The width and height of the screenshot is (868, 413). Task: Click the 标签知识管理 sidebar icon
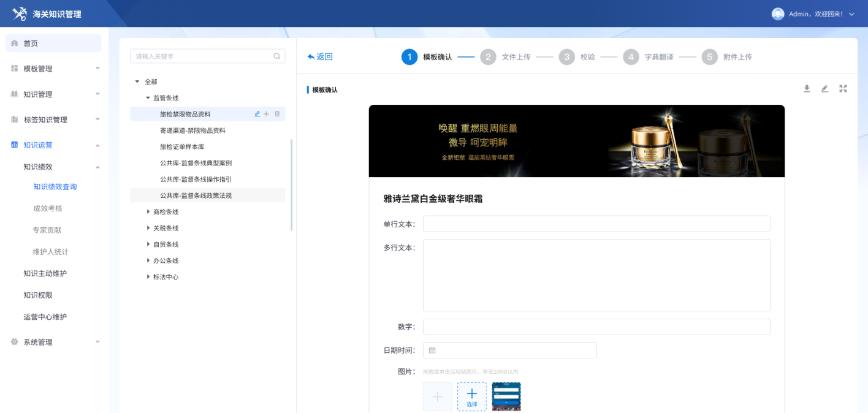[x=15, y=119]
